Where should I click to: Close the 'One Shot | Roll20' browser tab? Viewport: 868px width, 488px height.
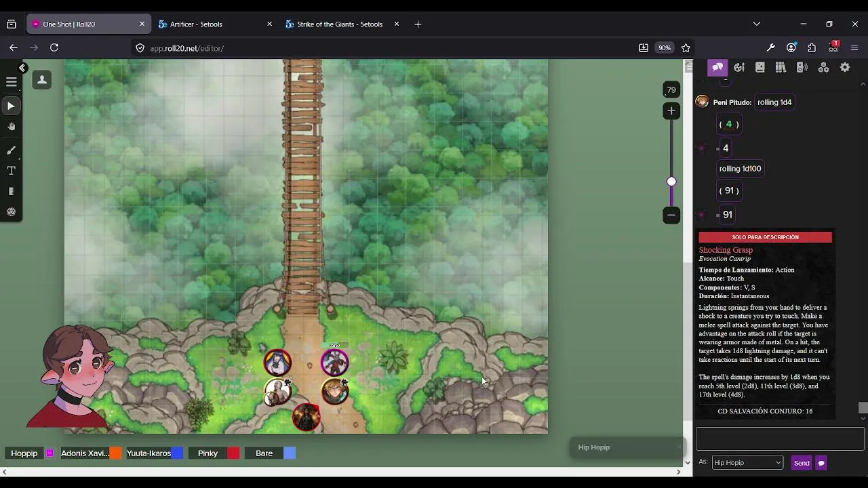coord(142,24)
